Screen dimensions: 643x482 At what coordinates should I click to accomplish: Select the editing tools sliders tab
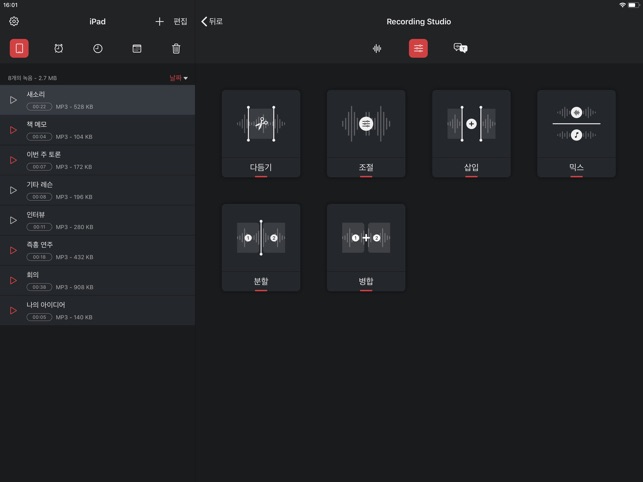tap(418, 48)
